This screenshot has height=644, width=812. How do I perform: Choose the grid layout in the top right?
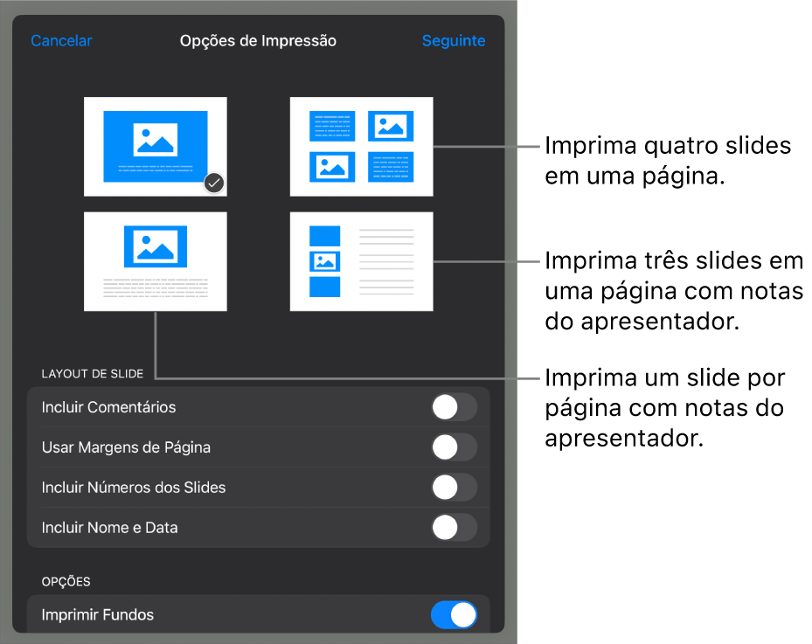pyautogui.click(x=361, y=146)
